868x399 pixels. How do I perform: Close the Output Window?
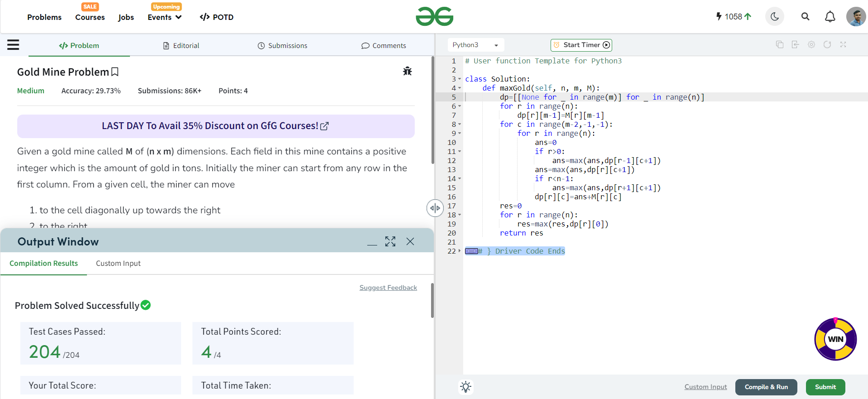[x=410, y=242]
